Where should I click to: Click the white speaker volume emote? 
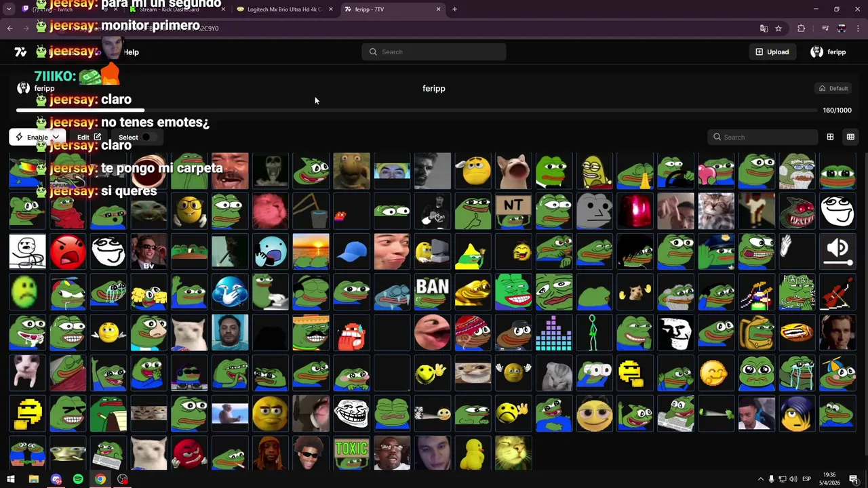pyautogui.click(x=837, y=251)
